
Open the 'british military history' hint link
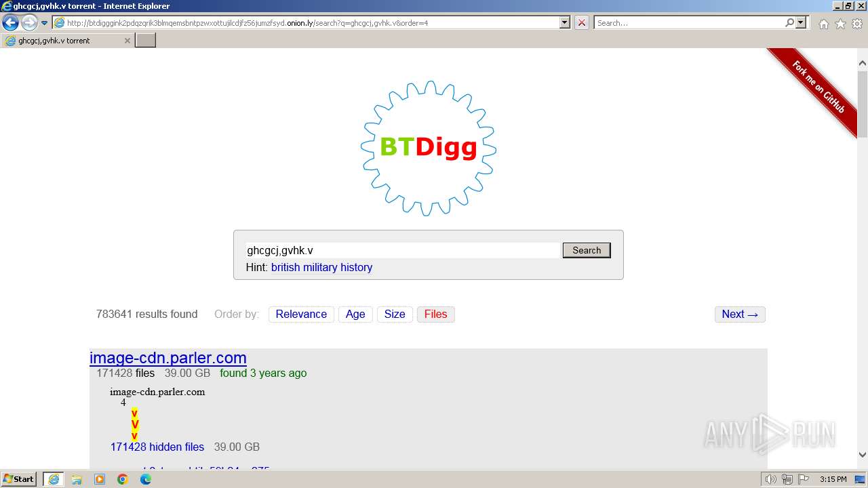click(321, 267)
